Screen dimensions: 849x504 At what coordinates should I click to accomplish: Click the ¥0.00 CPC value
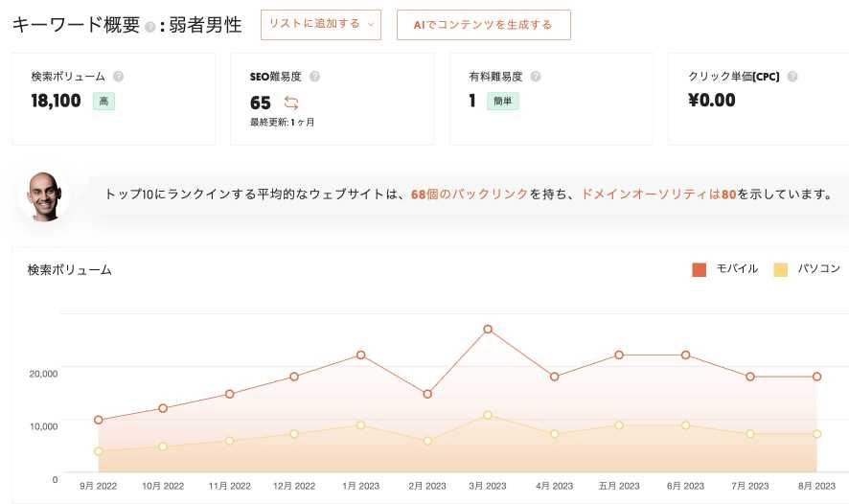pos(711,101)
